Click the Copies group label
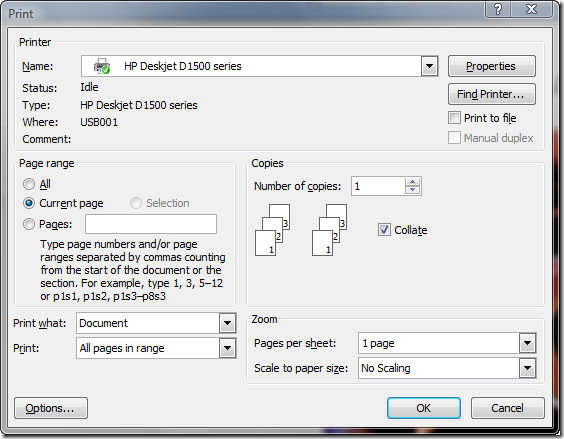This screenshot has width=564, height=439. [267, 163]
